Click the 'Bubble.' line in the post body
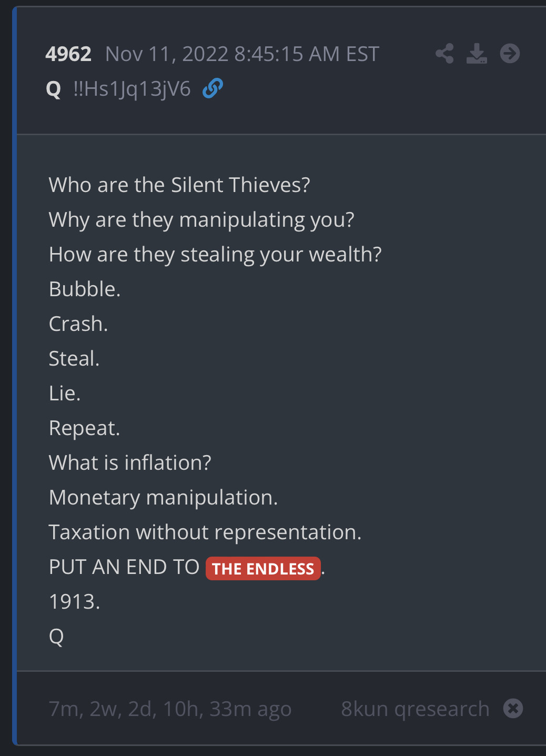Screen dimensions: 546x756 point(85,289)
